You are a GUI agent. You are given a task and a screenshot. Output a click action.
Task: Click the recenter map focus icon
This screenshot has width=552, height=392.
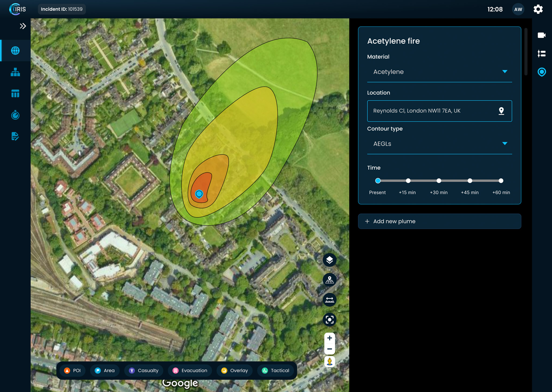point(329,320)
